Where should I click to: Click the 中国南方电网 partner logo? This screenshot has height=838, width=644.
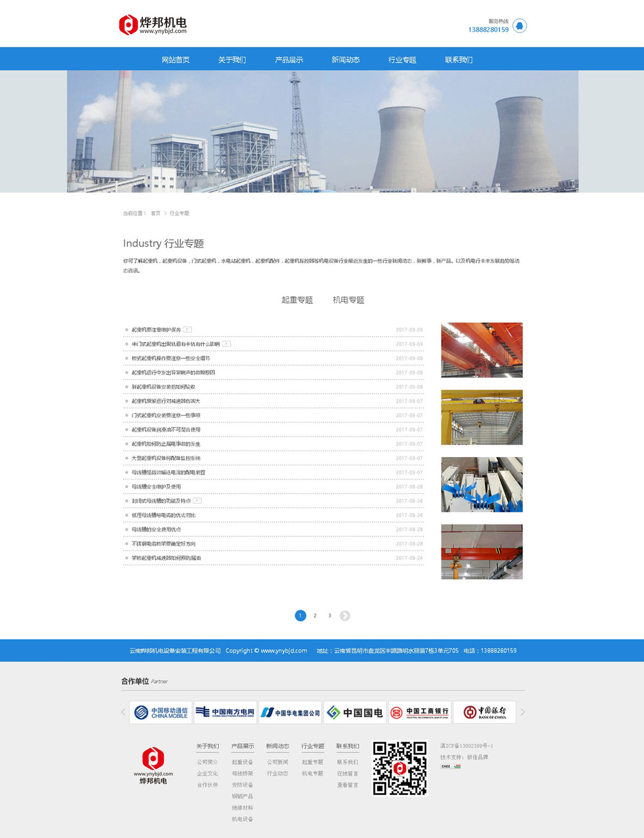coord(225,712)
